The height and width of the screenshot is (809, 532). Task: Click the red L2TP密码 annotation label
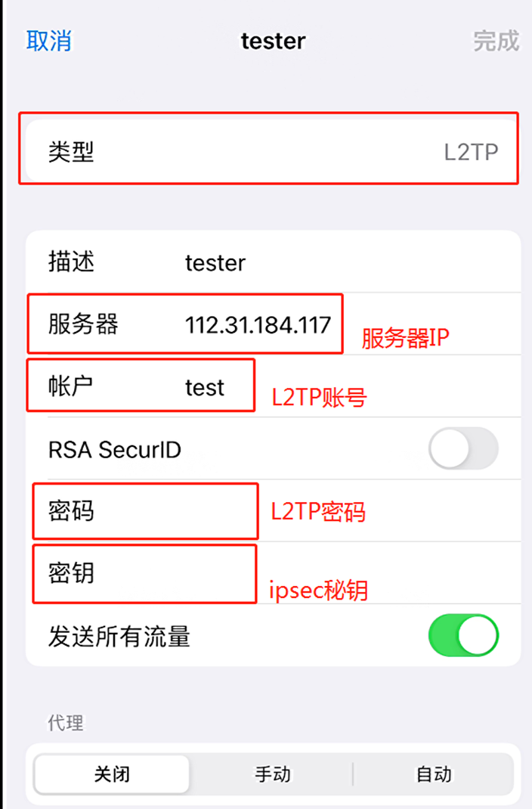click(318, 513)
